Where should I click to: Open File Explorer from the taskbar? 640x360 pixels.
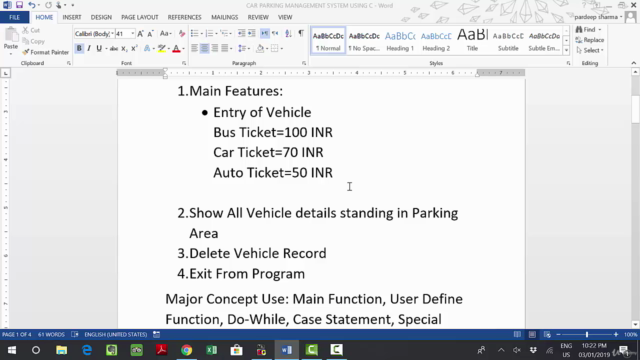[x=62, y=350]
